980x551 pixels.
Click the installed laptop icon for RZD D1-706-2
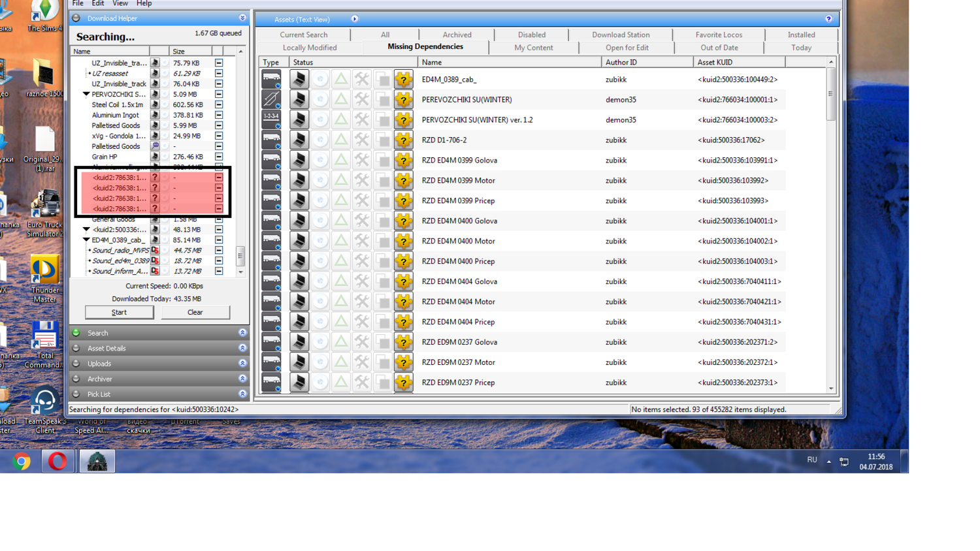click(299, 140)
